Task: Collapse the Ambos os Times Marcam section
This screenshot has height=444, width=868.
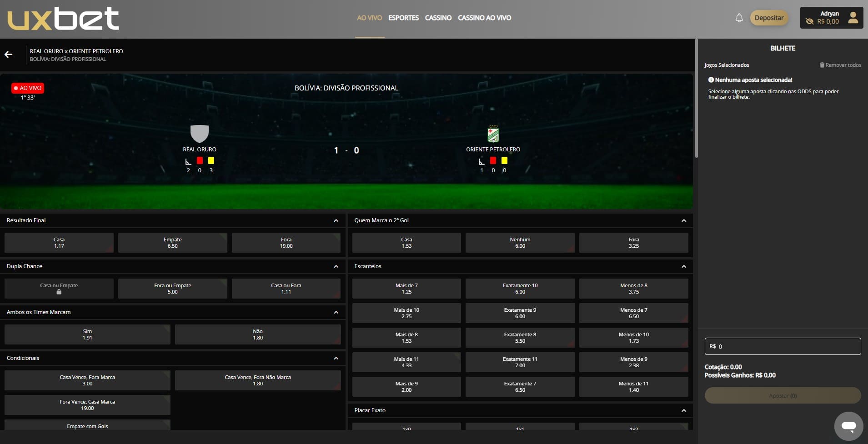Action: 336,313
